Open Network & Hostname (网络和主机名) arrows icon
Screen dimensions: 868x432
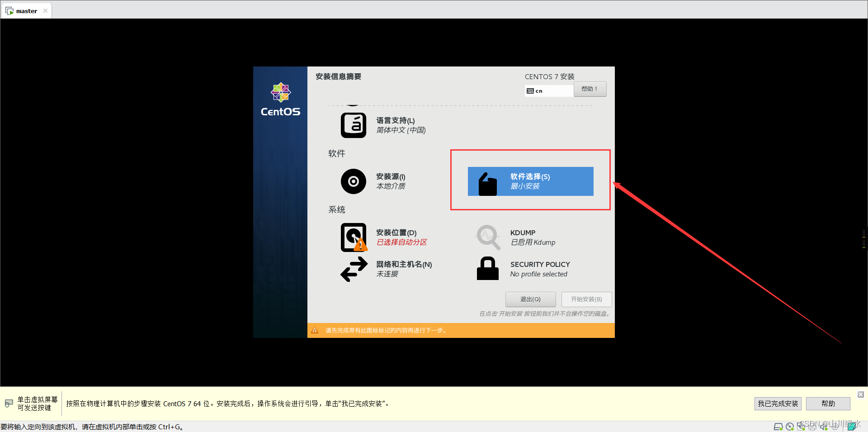pyautogui.click(x=354, y=269)
